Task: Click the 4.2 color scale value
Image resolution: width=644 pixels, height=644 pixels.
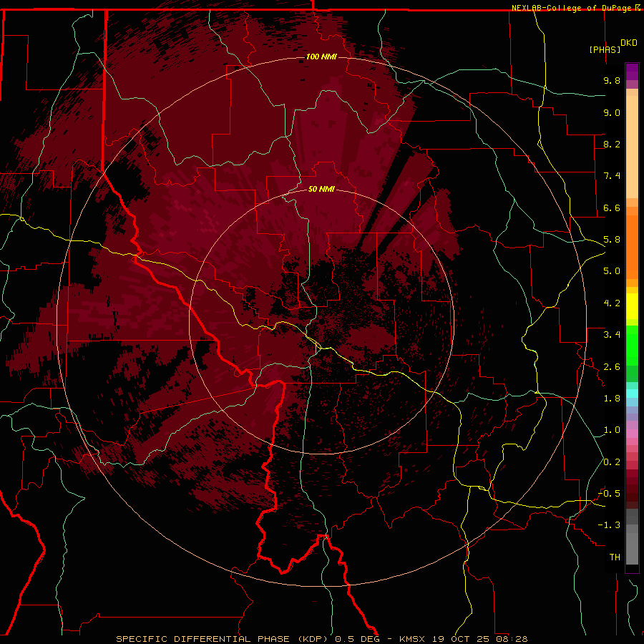Action: (612, 303)
